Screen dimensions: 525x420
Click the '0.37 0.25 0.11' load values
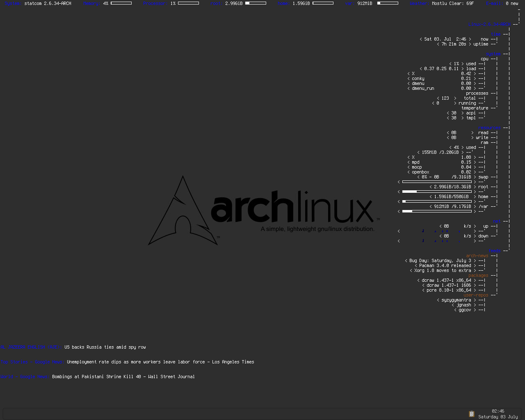441,69
